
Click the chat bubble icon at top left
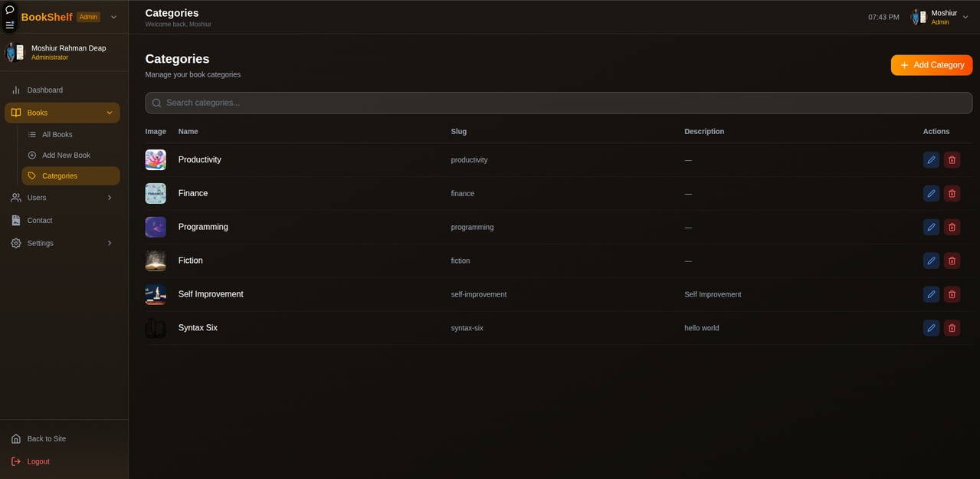tap(10, 10)
